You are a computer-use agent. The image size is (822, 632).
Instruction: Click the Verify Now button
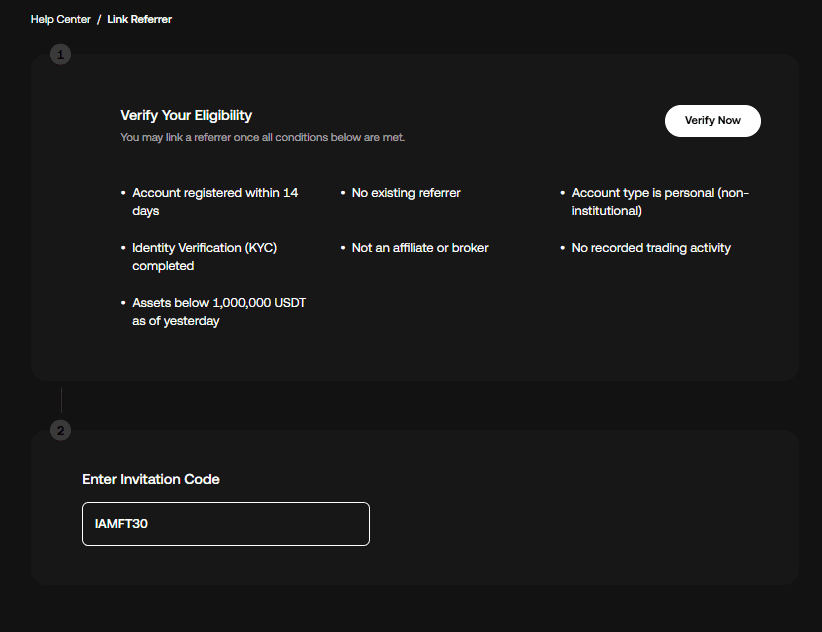712,121
